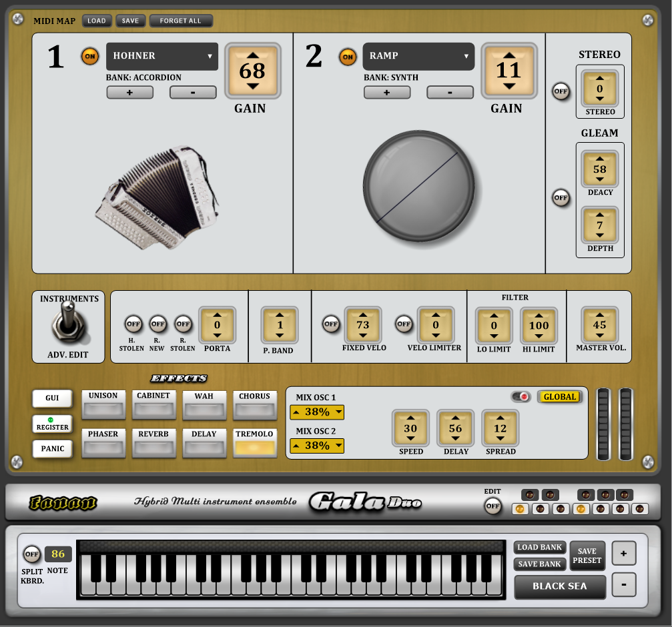Open the RAMP waveform dropdown
The image size is (672, 627).
(x=418, y=57)
